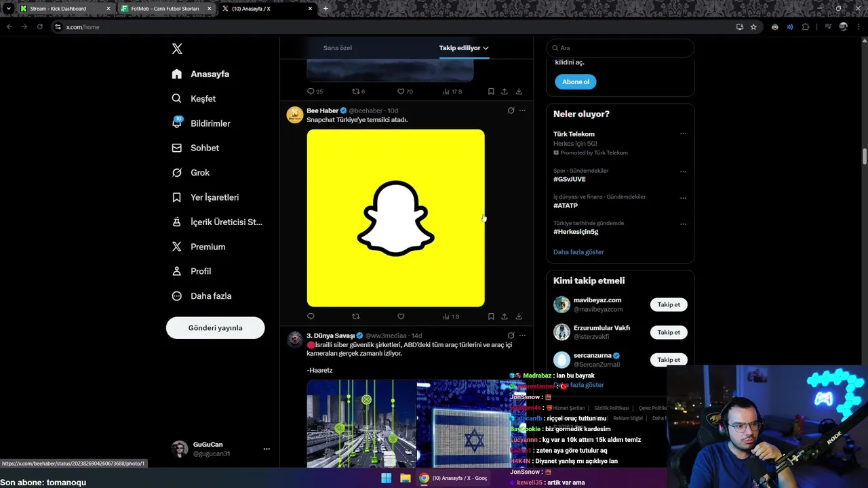Click Daha fazla göster under trends

coord(578,252)
